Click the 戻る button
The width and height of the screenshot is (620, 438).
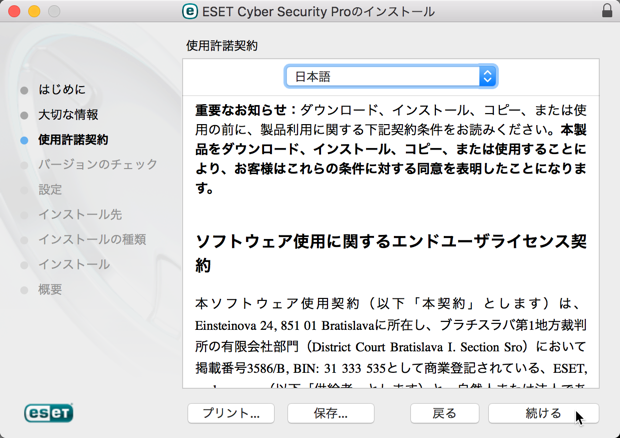444,413
